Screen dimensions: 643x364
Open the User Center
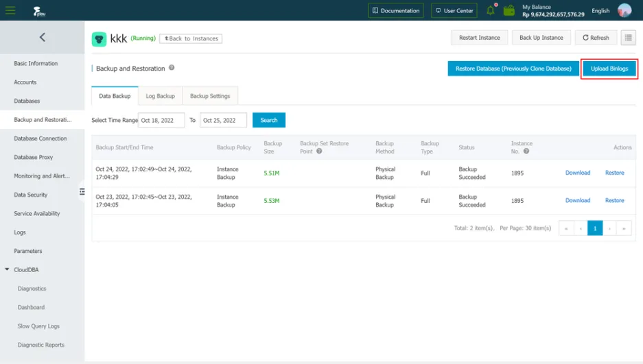tap(454, 11)
